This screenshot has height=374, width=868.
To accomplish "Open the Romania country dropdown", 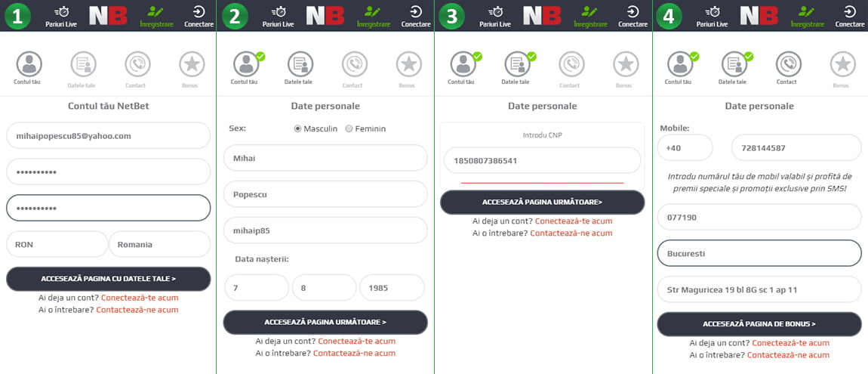I will click(159, 244).
